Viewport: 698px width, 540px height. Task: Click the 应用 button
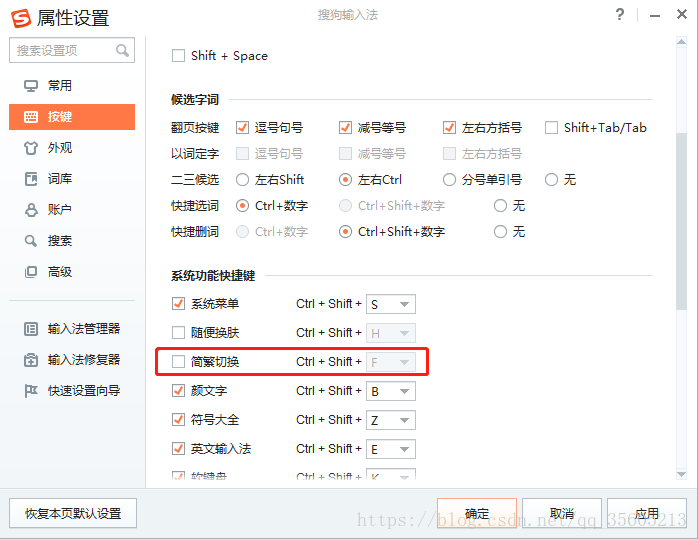click(x=647, y=513)
